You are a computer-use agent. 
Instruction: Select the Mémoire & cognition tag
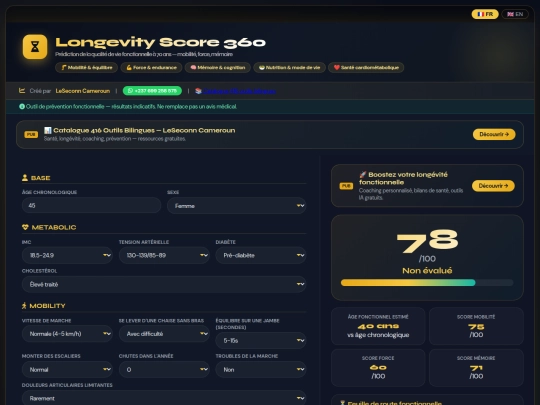(217, 68)
